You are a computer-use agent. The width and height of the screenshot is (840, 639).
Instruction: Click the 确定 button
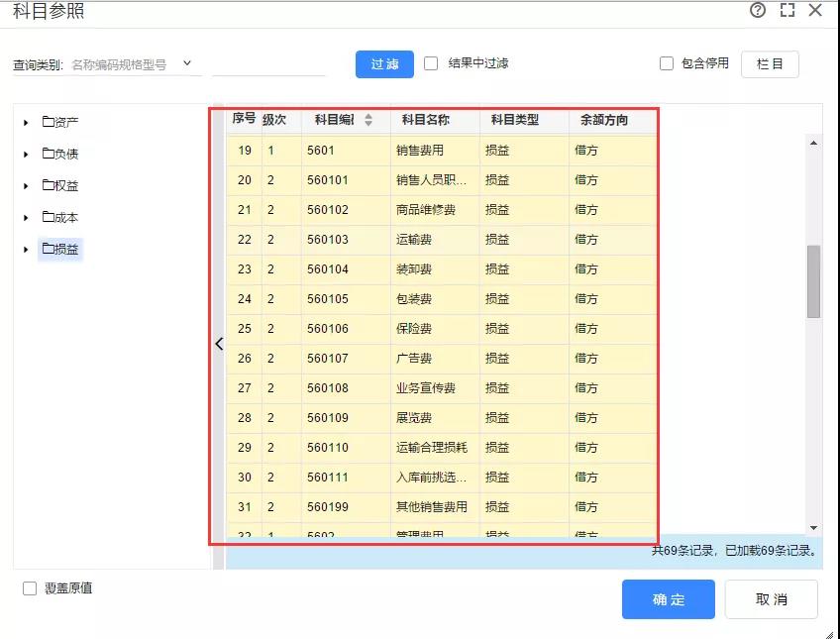pyautogui.click(x=668, y=599)
